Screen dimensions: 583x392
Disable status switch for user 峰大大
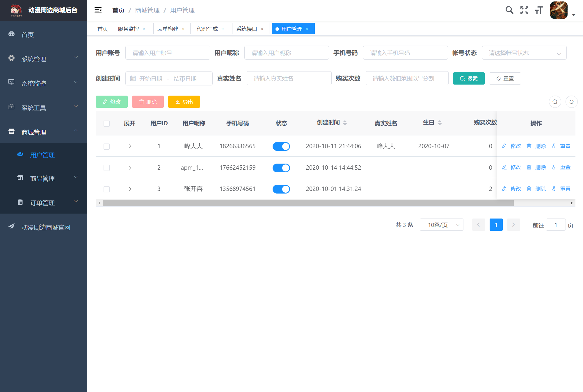(x=281, y=146)
